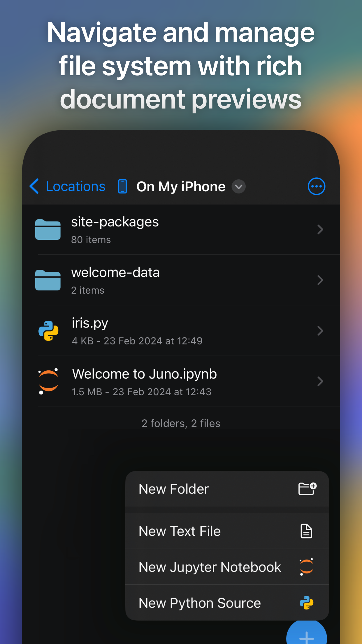
Task: Open the welcome-data folder name
Action: (115, 272)
